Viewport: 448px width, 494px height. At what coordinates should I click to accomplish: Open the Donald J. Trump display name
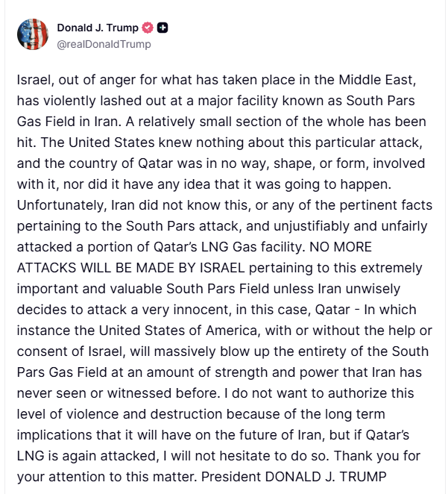click(98, 28)
